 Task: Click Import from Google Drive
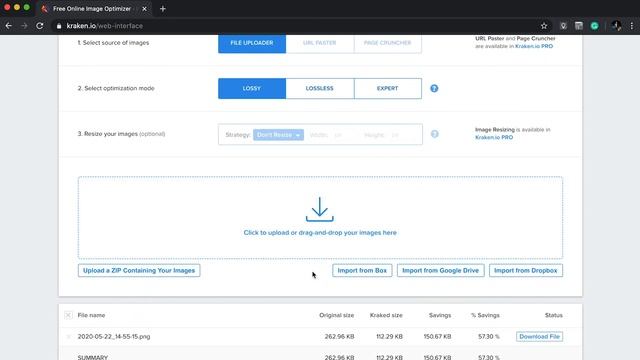440,270
